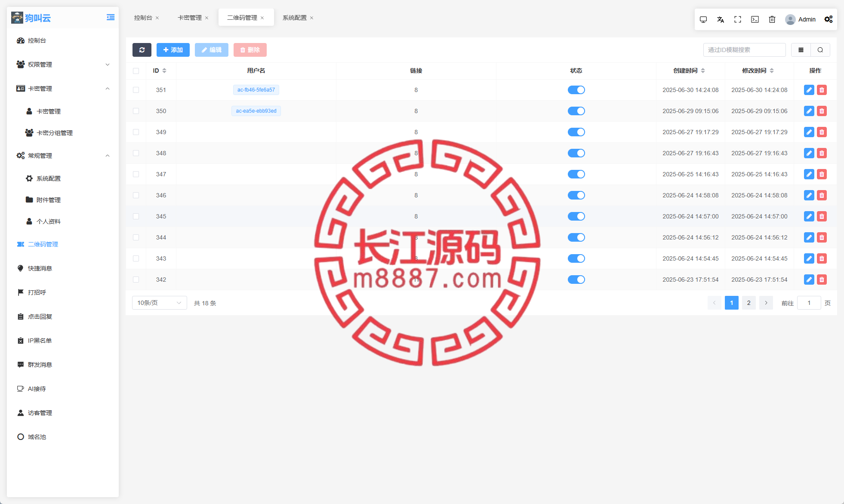This screenshot has height=504, width=844.
Task: Toggle fullscreen mode icon
Action: point(738,19)
